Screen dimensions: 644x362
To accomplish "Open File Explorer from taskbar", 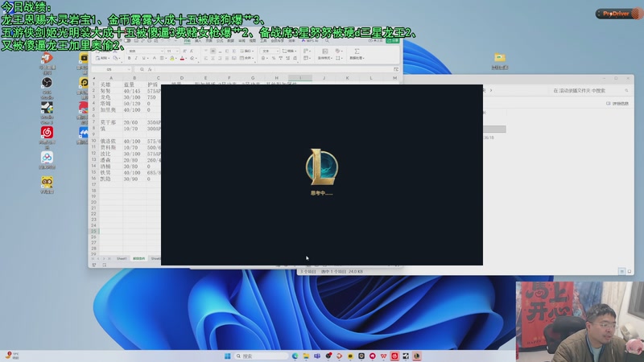I will pyautogui.click(x=306, y=356).
